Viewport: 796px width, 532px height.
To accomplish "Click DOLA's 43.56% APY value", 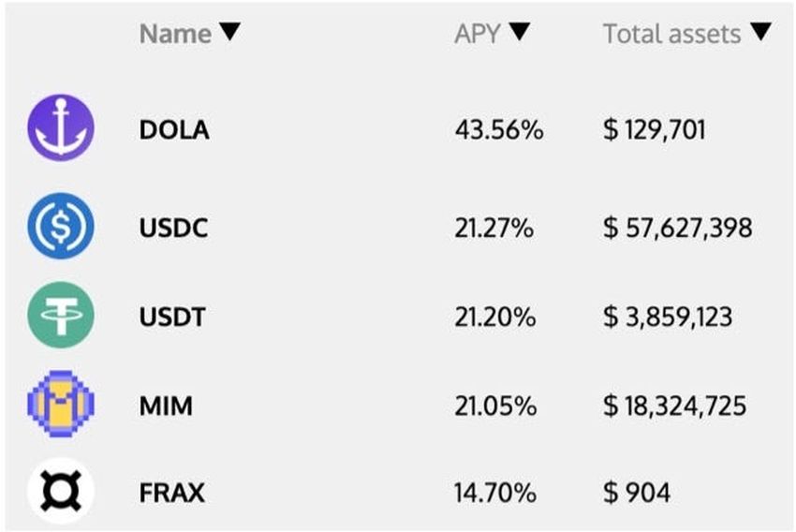I will 498,130.
